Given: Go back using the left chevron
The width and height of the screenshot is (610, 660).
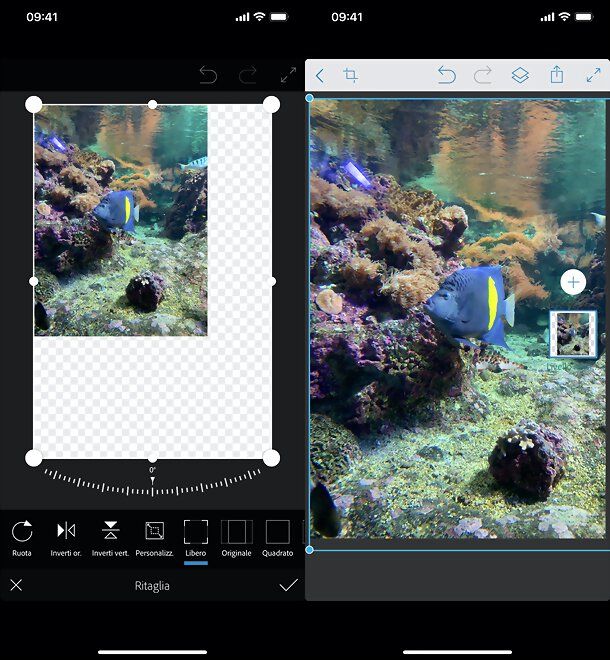Looking at the screenshot, I should click(x=320, y=76).
